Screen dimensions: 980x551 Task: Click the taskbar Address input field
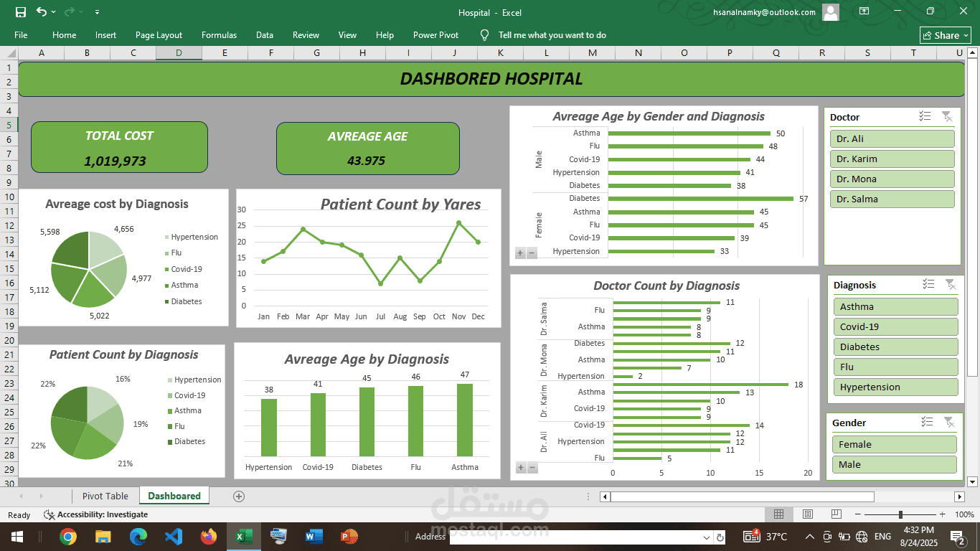575,537
